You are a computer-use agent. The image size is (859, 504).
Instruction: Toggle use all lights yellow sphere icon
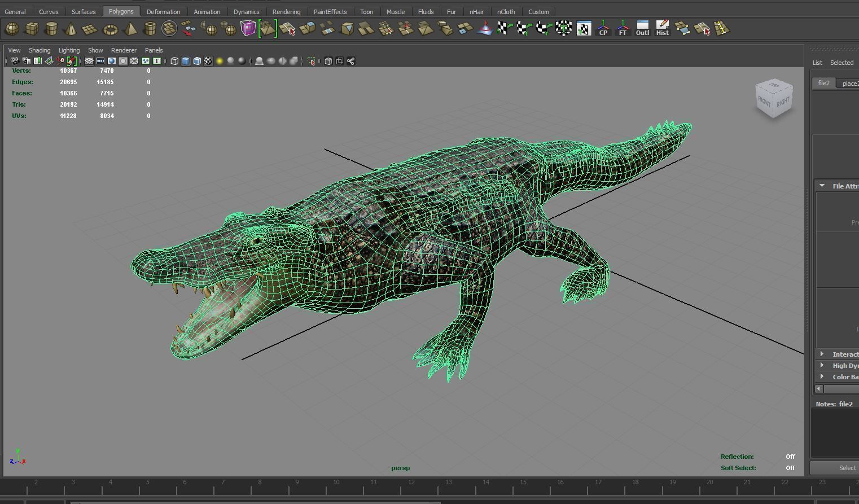coord(220,61)
